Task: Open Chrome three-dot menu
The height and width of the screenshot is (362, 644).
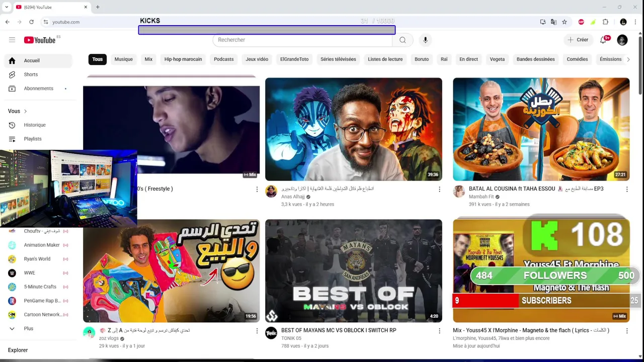Action: point(635,22)
